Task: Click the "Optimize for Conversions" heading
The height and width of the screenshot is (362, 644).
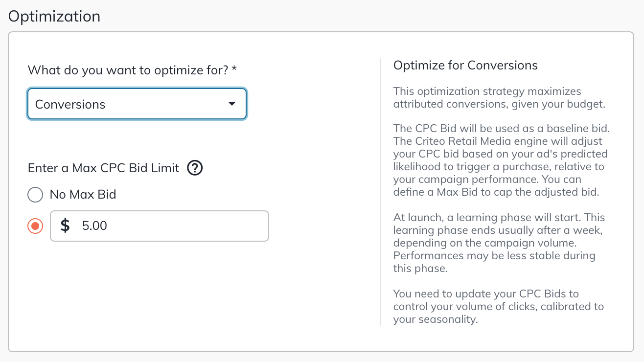Action: (465, 66)
